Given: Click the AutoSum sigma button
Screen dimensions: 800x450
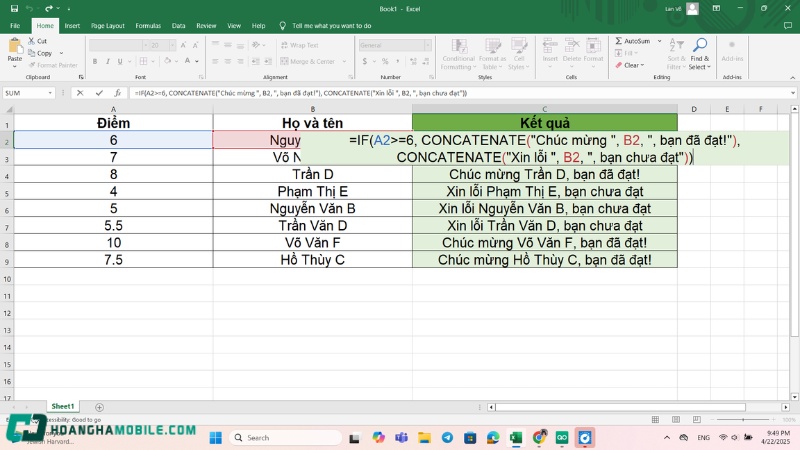Looking at the screenshot, I should tap(633, 41).
